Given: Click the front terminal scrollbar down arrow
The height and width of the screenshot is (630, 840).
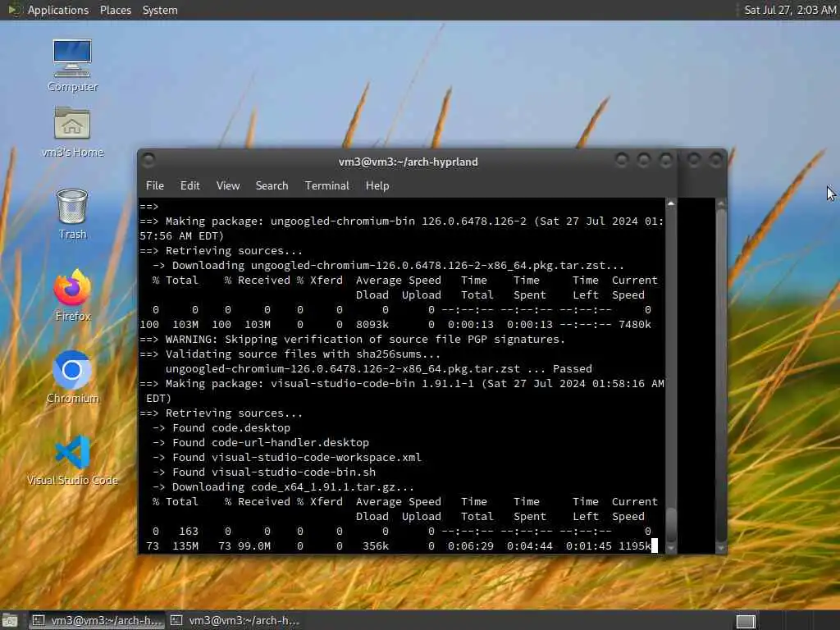Looking at the screenshot, I should 671,549.
